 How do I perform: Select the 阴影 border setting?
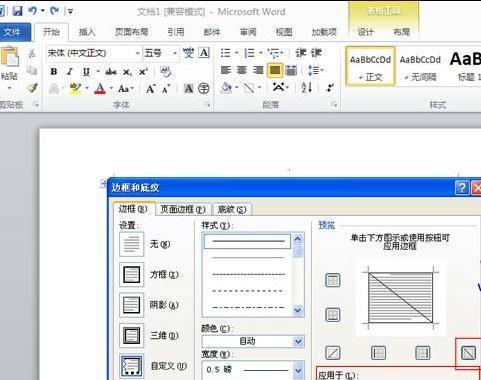coord(131,305)
